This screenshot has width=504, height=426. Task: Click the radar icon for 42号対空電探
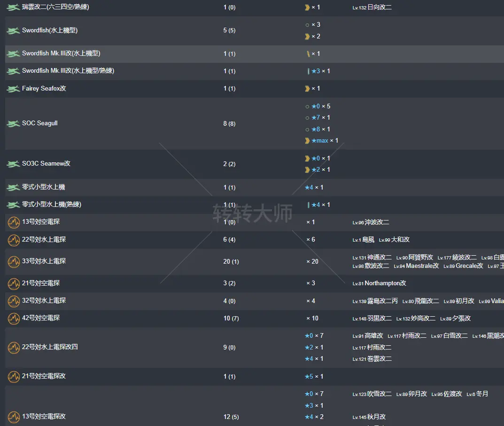coord(14,319)
